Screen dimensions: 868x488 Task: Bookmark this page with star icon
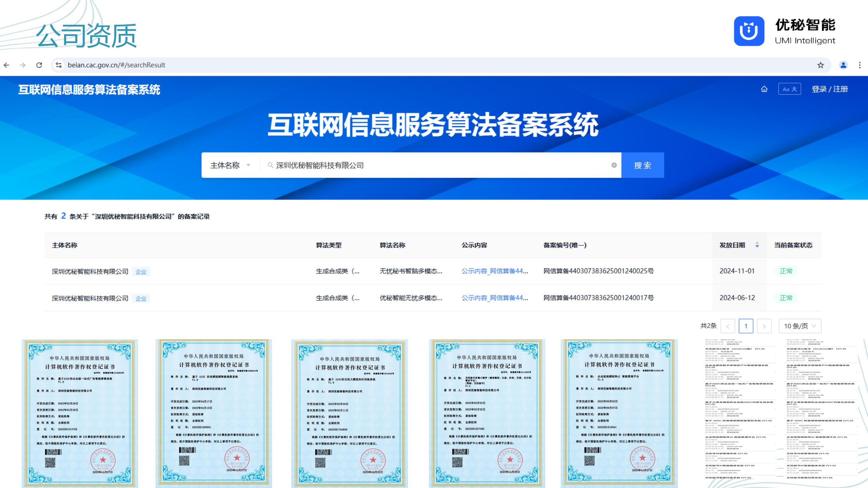pos(821,65)
